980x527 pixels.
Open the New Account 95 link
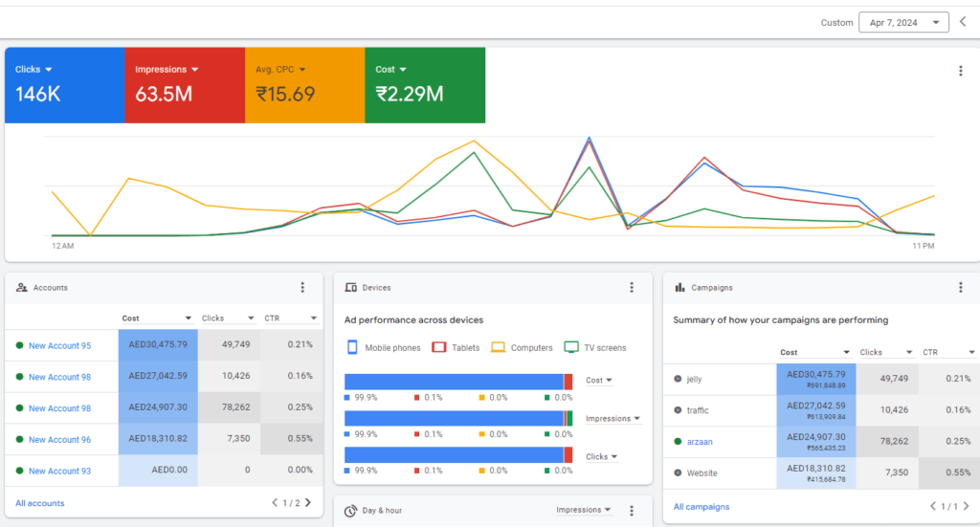pyautogui.click(x=59, y=345)
